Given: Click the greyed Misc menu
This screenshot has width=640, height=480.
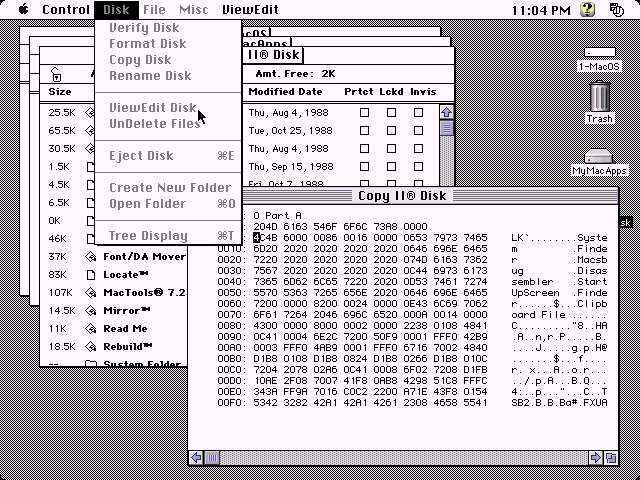Looking at the screenshot, I should [x=194, y=9].
